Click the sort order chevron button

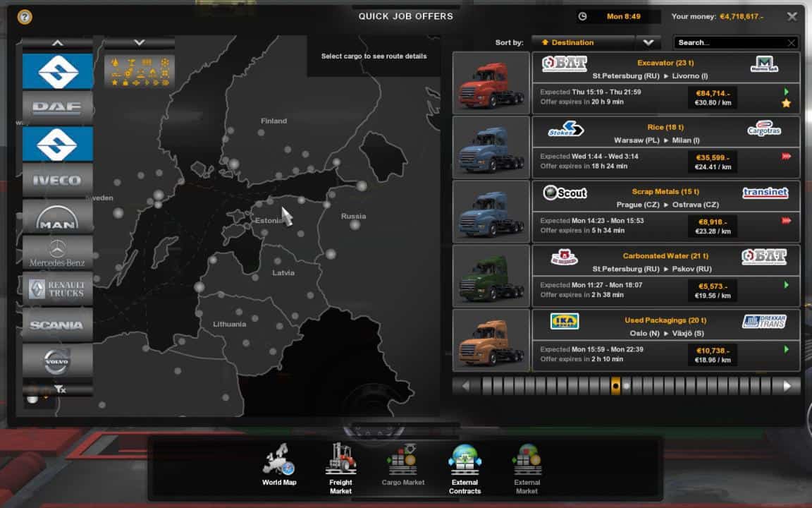648,42
